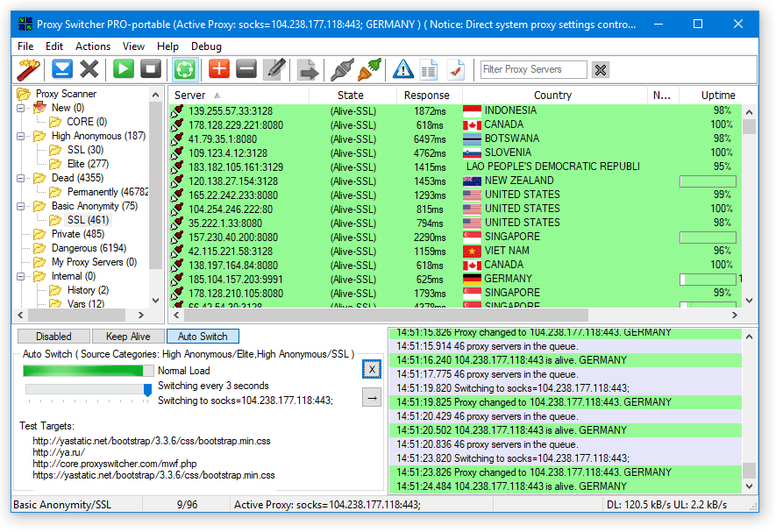Select the Auto Switch mode button

click(203, 337)
